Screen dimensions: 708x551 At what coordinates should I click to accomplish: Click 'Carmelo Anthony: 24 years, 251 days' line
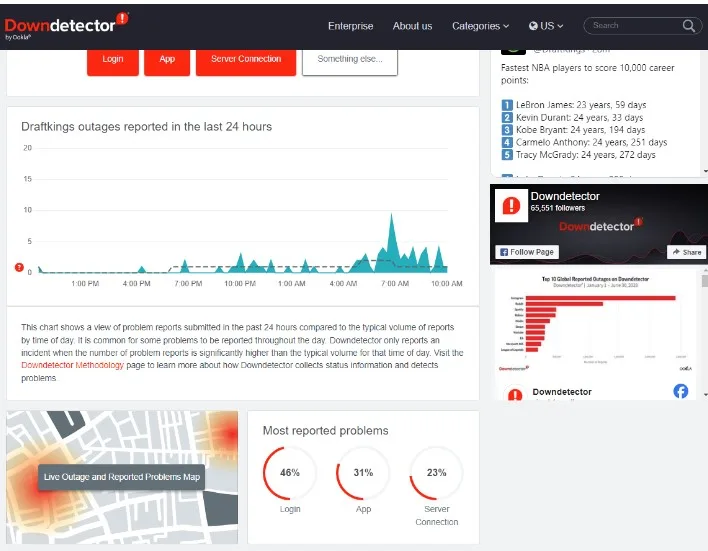pos(584,142)
